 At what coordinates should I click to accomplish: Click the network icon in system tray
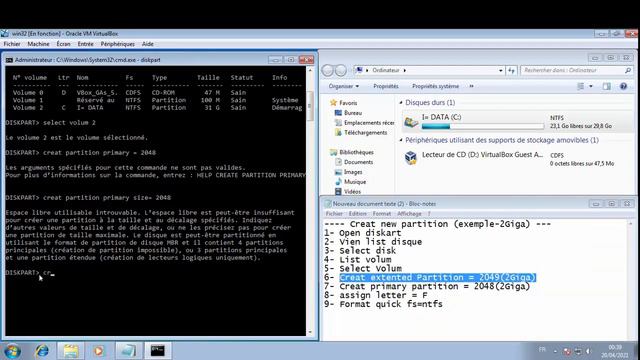578,351
